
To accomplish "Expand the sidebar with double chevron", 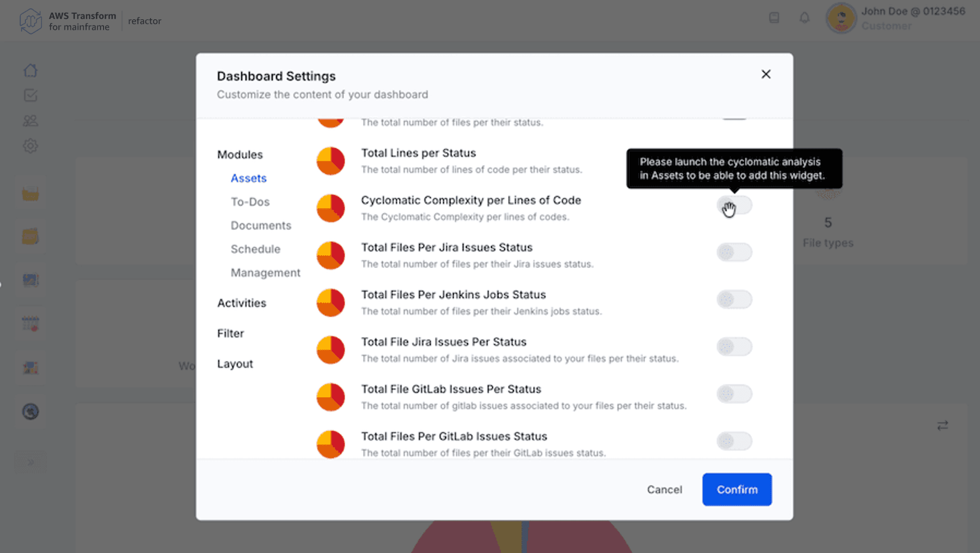I will (x=31, y=462).
